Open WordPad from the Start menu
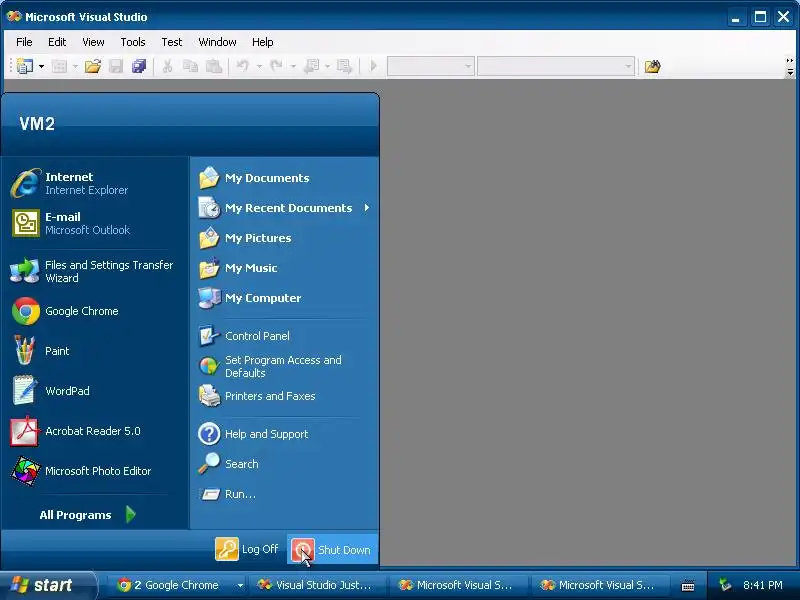This screenshot has height=600, width=800. click(95, 391)
